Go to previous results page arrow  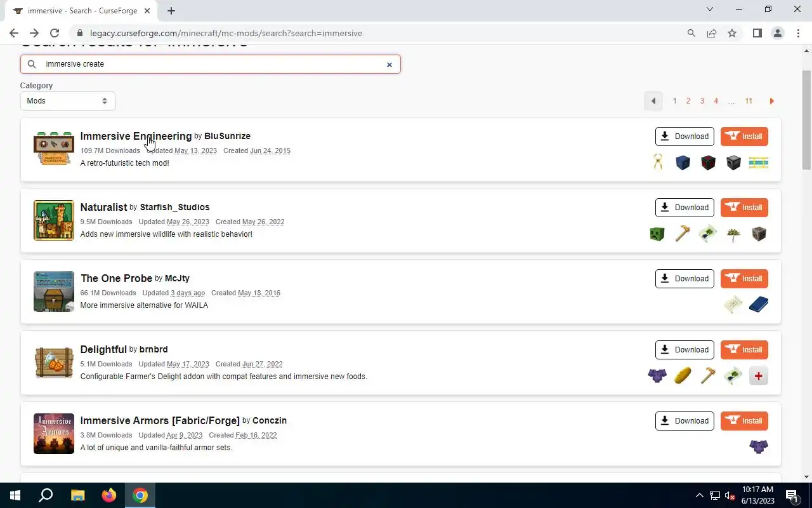(x=653, y=101)
